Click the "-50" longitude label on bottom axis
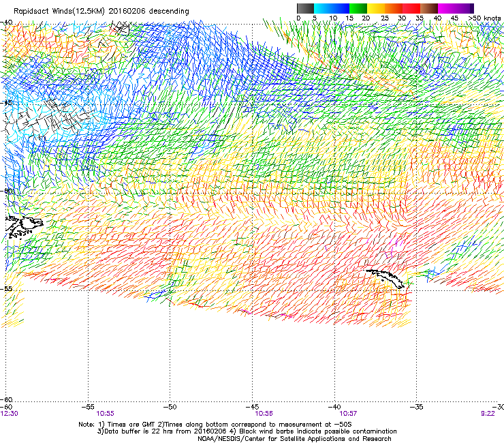 (170, 407)
